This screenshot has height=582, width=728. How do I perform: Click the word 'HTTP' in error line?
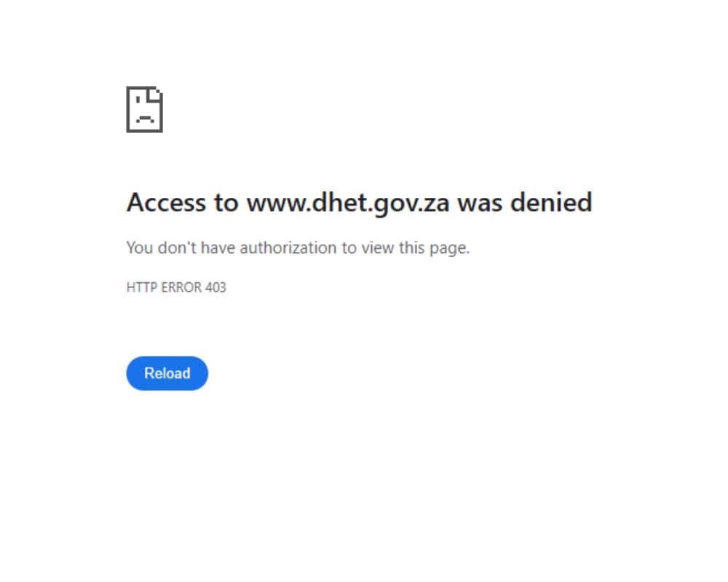point(142,287)
